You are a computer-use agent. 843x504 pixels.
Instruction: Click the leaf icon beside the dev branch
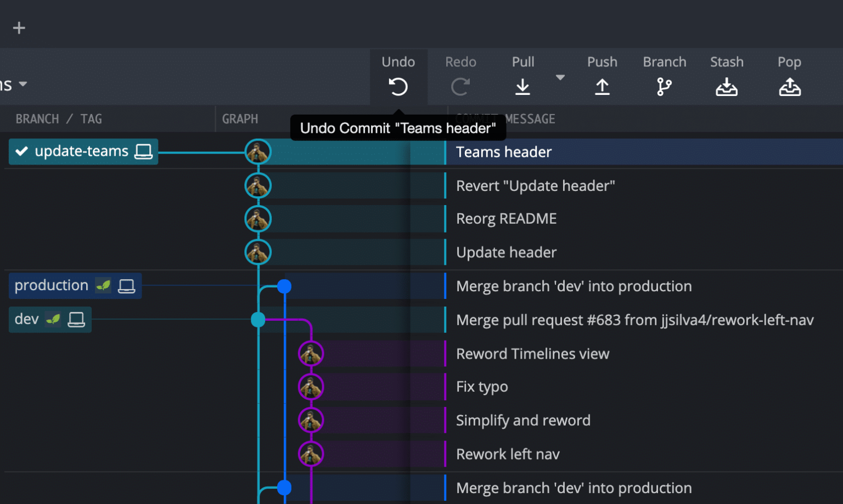coord(52,319)
